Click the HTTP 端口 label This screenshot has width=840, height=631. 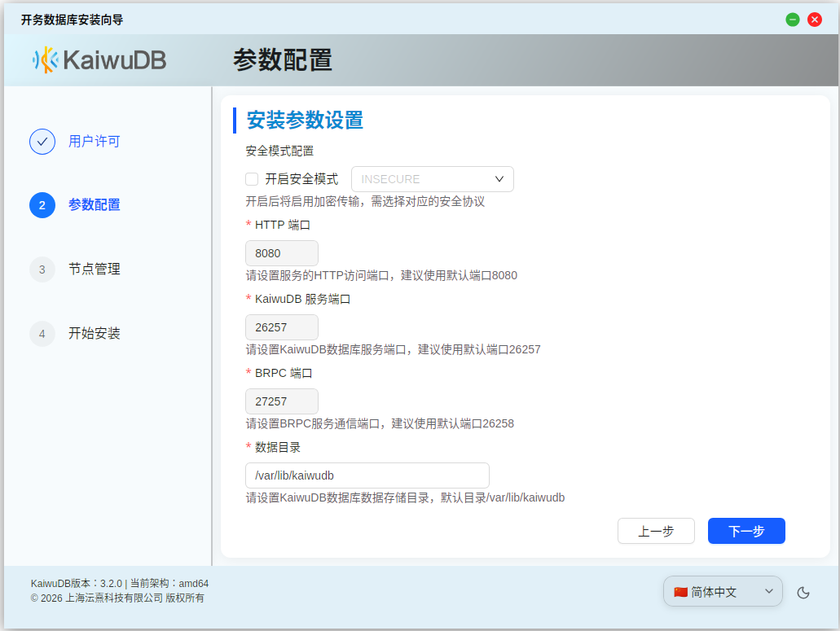(283, 225)
